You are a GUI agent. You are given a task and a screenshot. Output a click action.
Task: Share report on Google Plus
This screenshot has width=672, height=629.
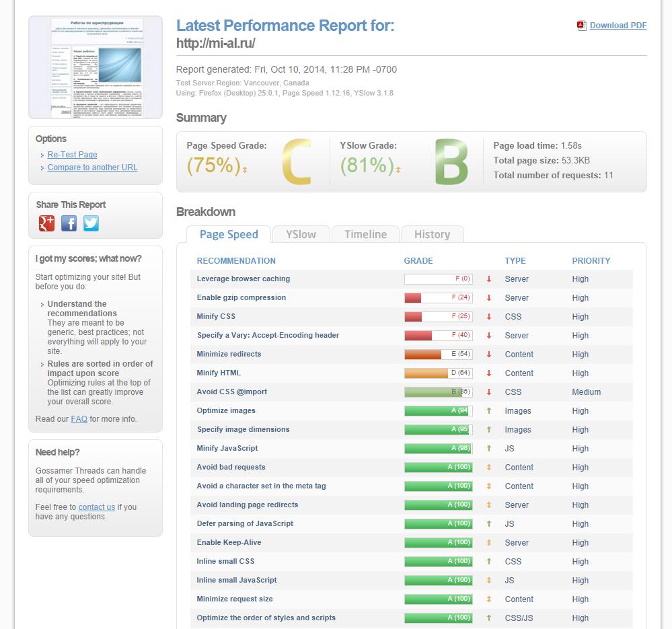(x=46, y=223)
